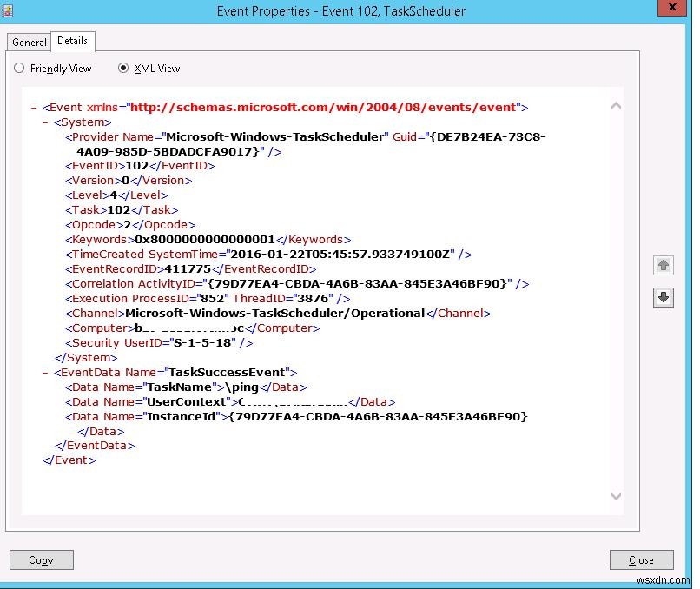Click the schemas.microsoft.com namespace URL
The width and height of the screenshot is (700, 589).
coord(323,108)
